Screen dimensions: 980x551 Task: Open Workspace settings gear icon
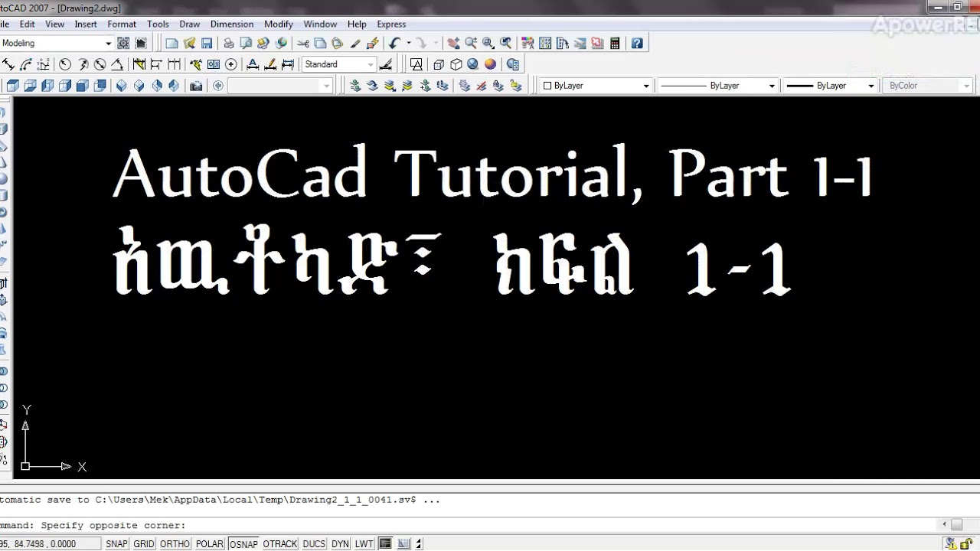click(x=123, y=43)
